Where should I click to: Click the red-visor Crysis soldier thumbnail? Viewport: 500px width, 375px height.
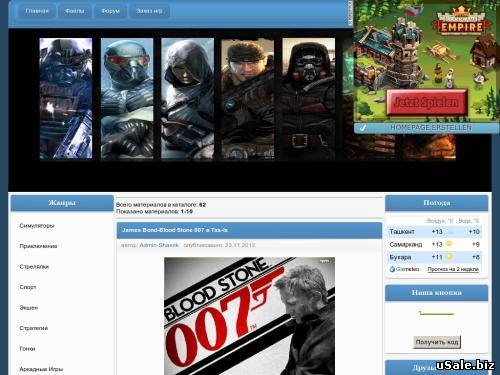coord(127,98)
